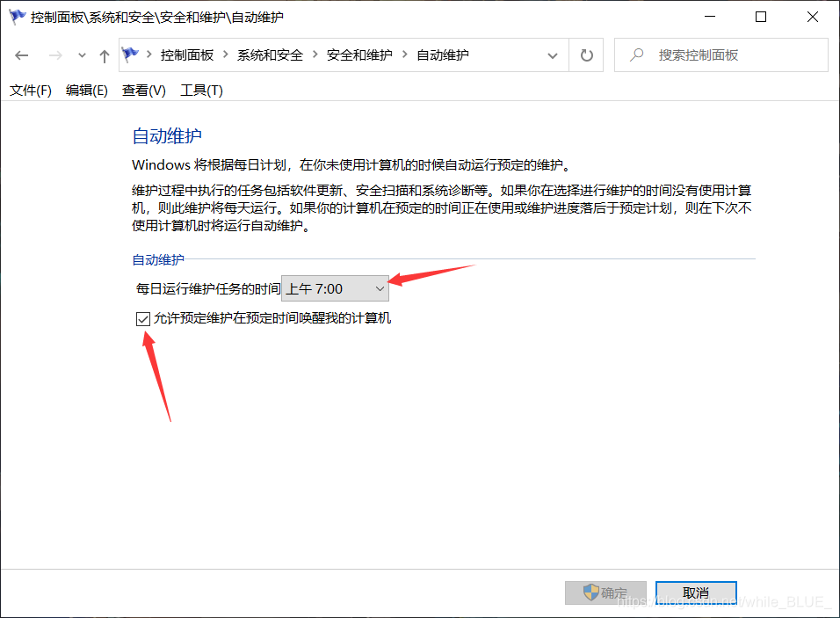Uncheck 允许预定维护在预定时间唤醒我的计算机
The height and width of the screenshot is (618, 840).
(143, 319)
